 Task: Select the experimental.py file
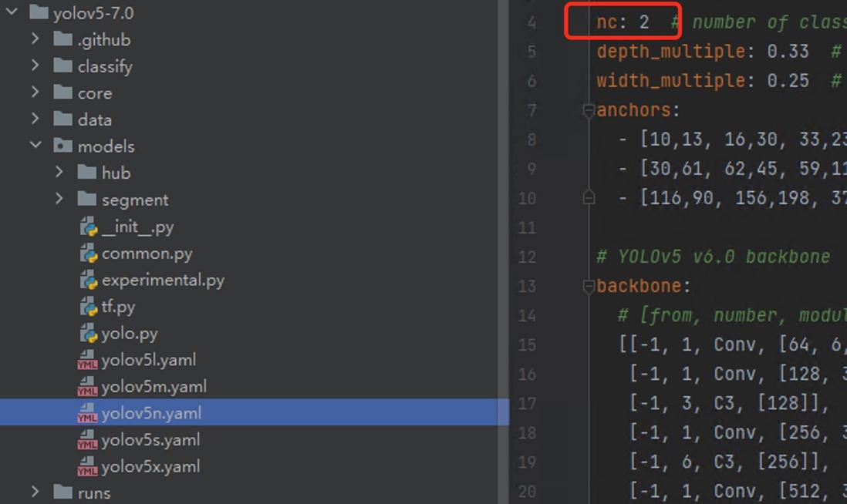[163, 280]
